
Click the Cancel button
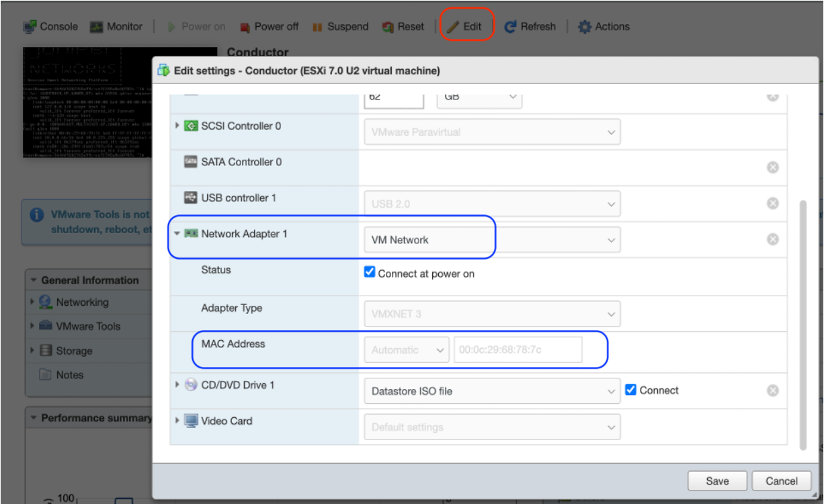(782, 480)
